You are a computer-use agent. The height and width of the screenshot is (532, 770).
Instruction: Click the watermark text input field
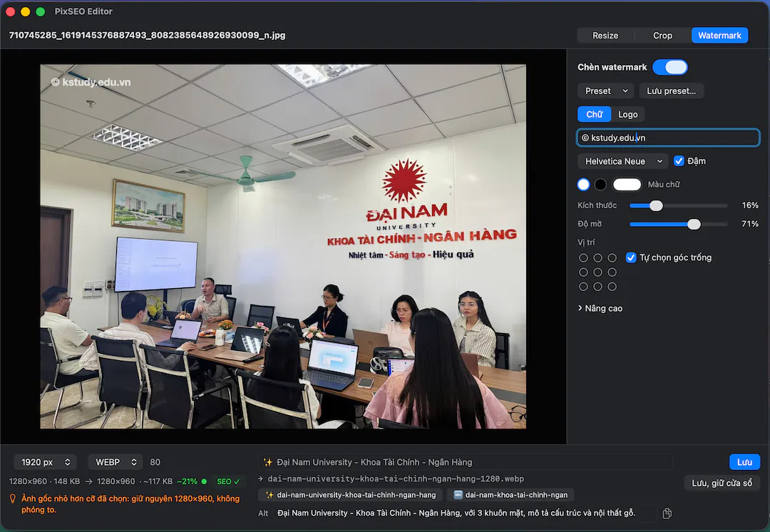click(668, 138)
